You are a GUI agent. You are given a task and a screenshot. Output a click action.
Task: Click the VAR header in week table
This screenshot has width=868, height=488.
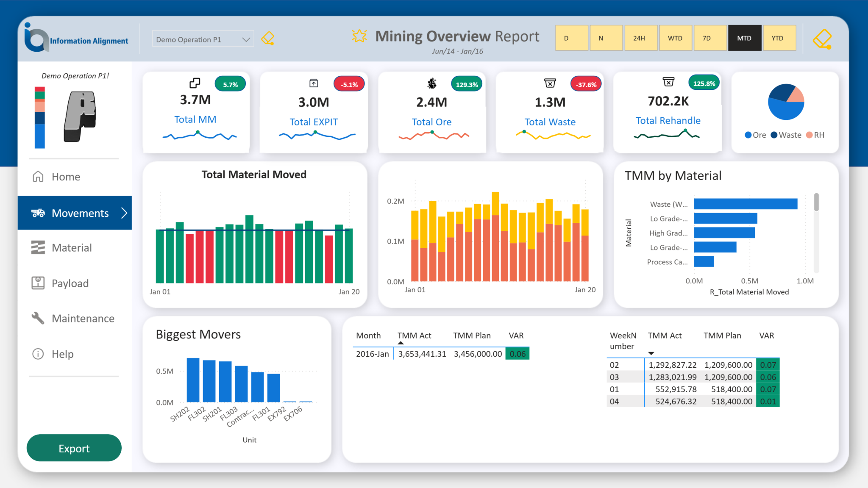[x=766, y=335]
